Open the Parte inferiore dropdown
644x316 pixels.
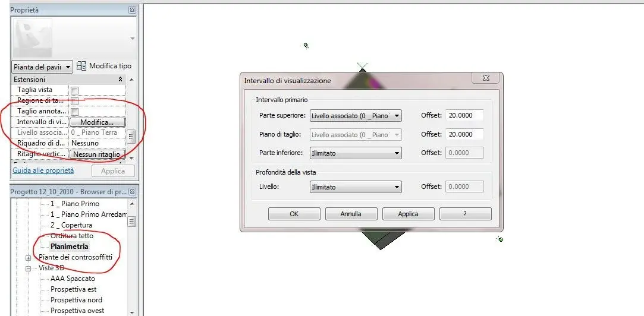pos(356,153)
